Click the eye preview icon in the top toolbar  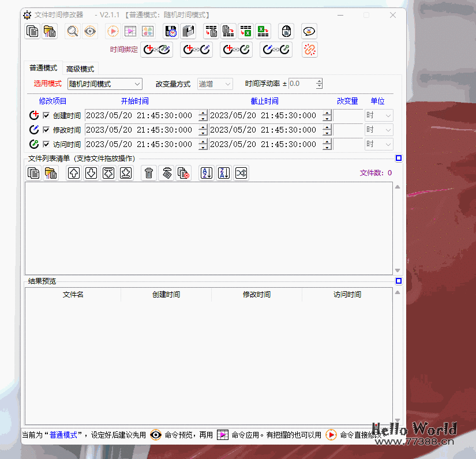89,32
